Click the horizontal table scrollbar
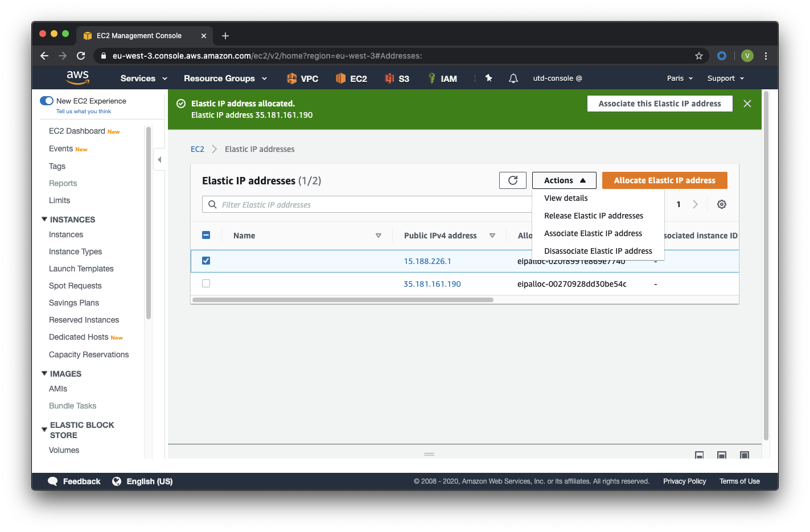The image size is (810, 532). tap(343, 300)
